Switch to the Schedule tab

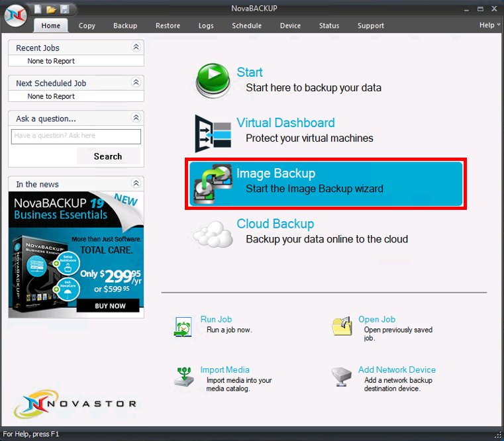[246, 26]
